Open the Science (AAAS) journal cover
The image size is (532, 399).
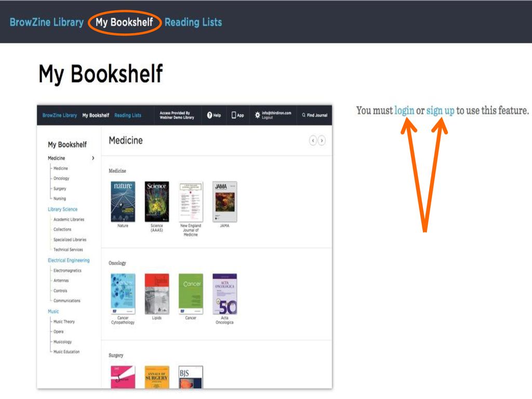tap(157, 202)
